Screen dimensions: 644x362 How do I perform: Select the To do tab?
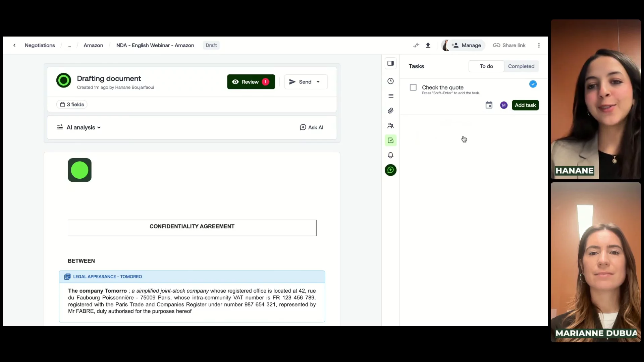(486, 66)
